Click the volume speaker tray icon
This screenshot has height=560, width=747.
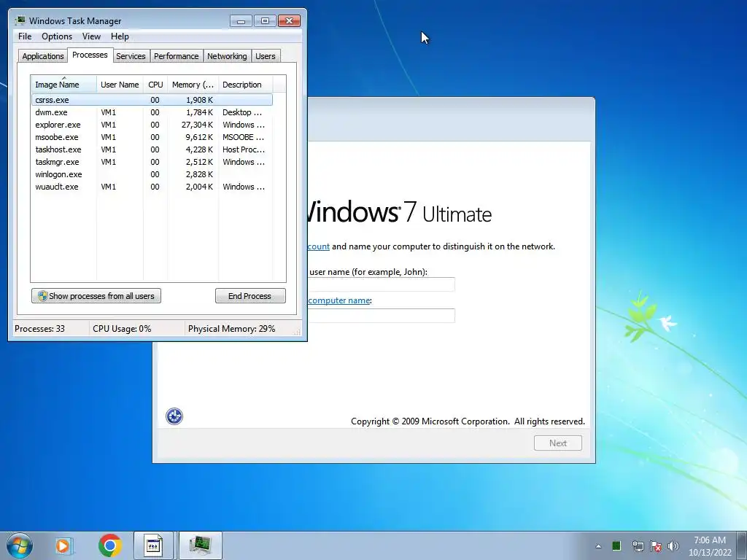(x=673, y=546)
